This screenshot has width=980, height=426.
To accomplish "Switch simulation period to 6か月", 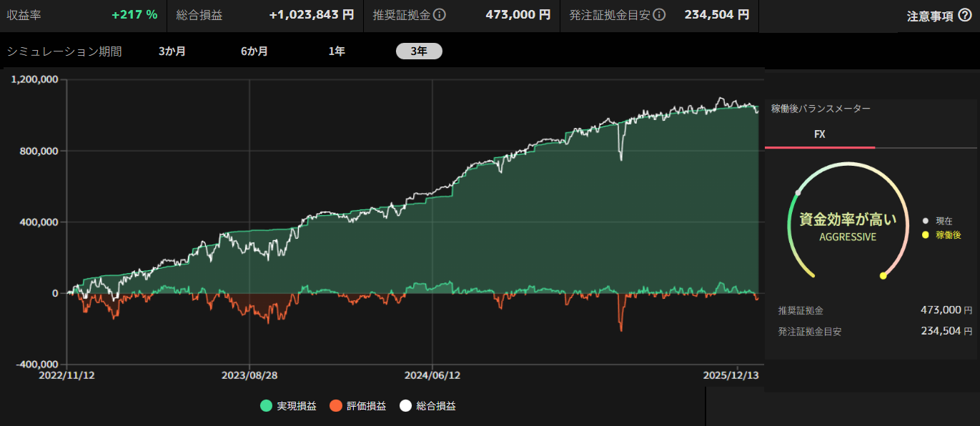I will pos(254,51).
